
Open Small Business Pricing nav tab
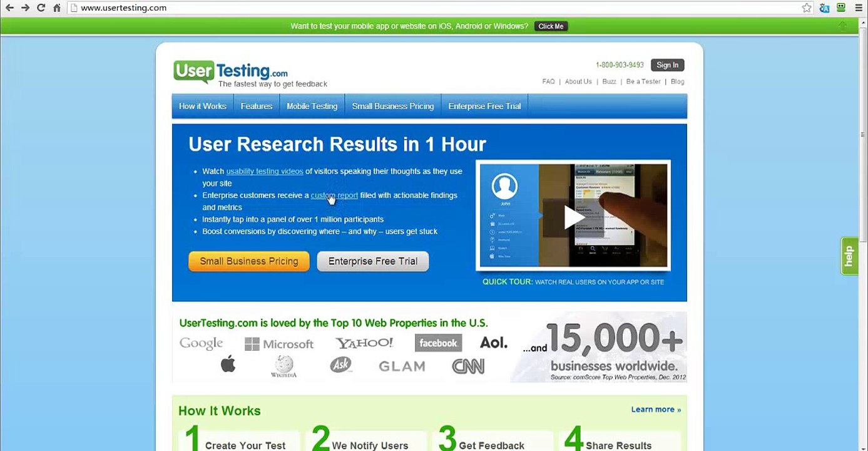(393, 106)
